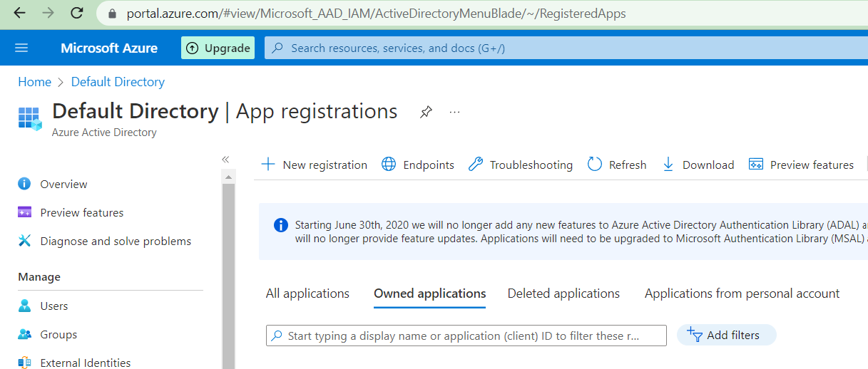The width and height of the screenshot is (868, 369).
Task: Click the Upgrade button in header
Action: click(218, 48)
